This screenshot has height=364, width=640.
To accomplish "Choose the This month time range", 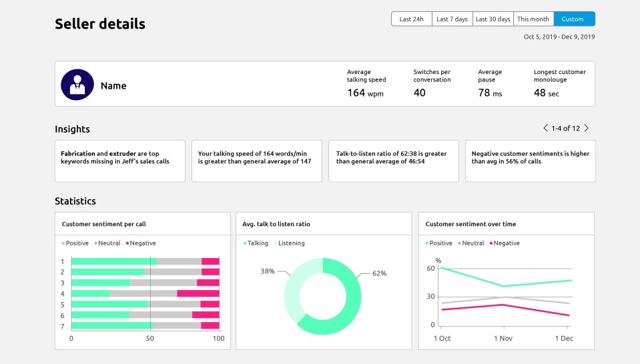I will point(533,19).
